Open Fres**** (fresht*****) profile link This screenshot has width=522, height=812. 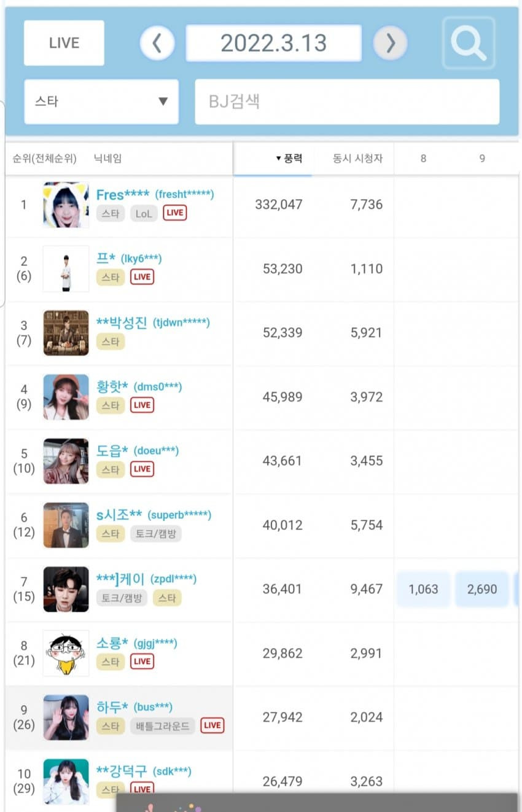pos(155,195)
